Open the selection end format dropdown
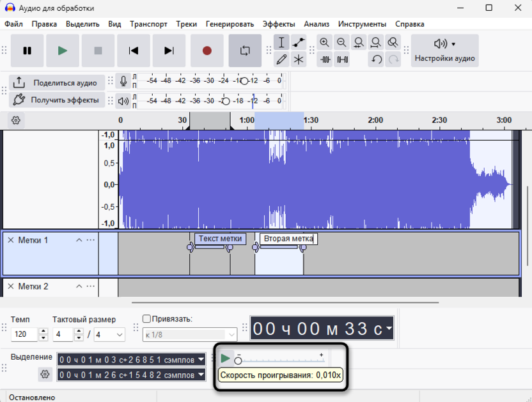This screenshot has width=532, height=402. [x=201, y=375]
